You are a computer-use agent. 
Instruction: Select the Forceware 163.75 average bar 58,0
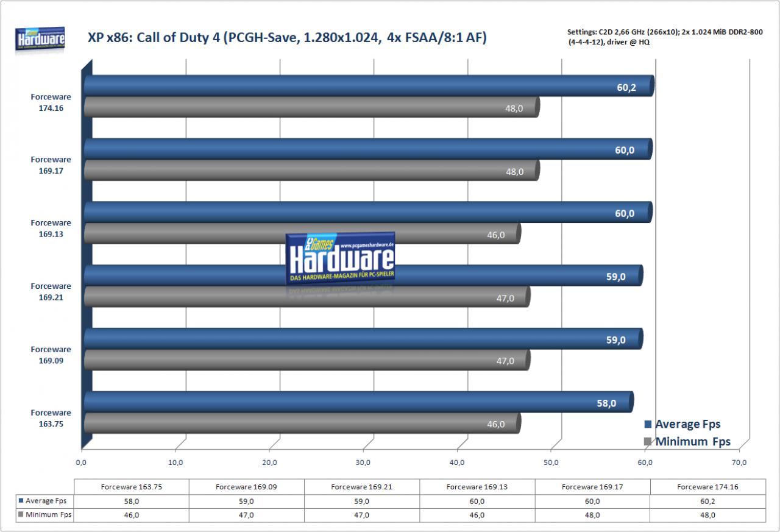point(359,402)
